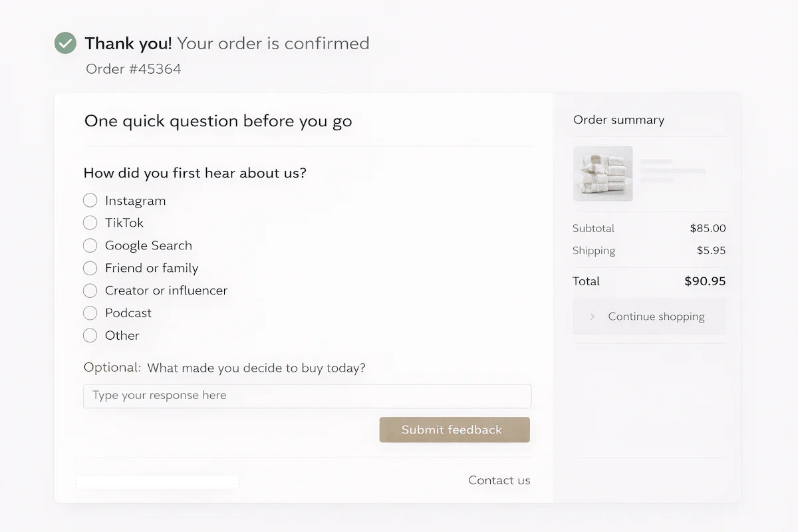
Task: Click the Continue shopping label
Action: click(656, 317)
